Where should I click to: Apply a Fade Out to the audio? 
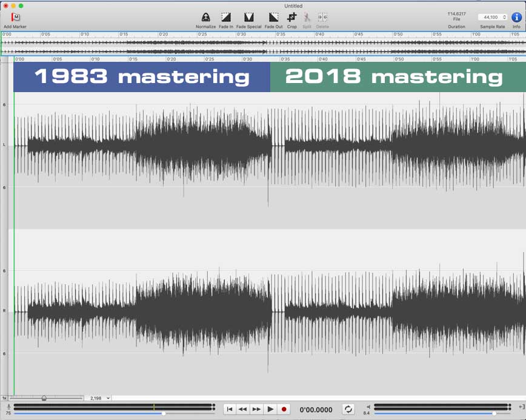point(273,17)
